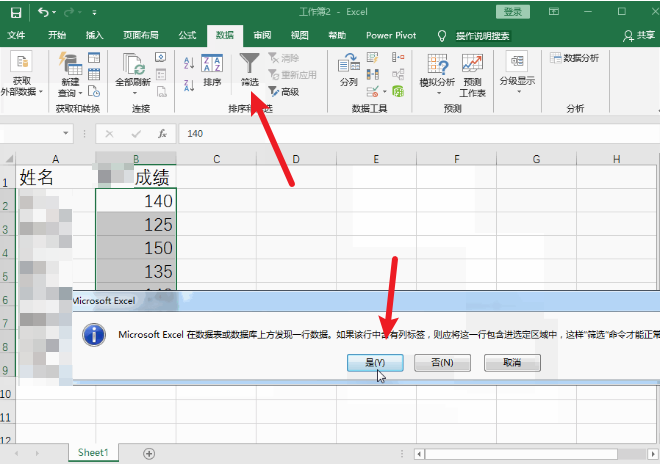Click the fx Insert Function icon
Screen dimensions: 661x465
[x=162, y=134]
